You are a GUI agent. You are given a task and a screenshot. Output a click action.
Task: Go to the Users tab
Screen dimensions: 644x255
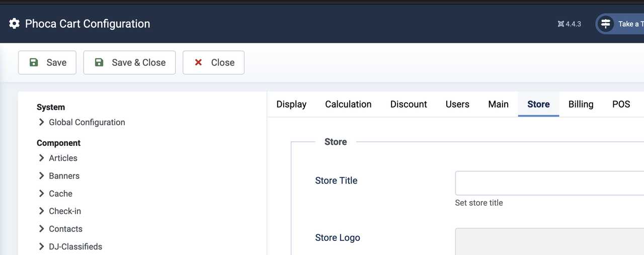point(457,104)
